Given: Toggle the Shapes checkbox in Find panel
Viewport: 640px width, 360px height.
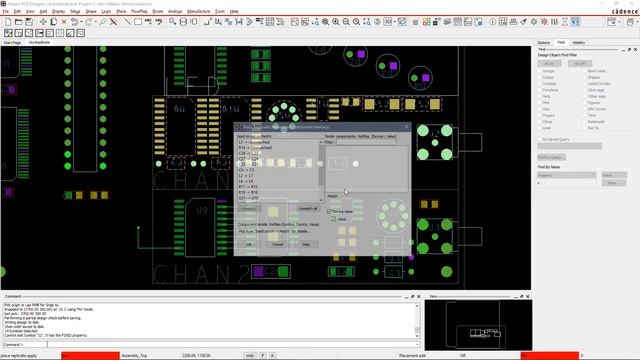Looking at the screenshot, I should pyautogui.click(x=584, y=77).
